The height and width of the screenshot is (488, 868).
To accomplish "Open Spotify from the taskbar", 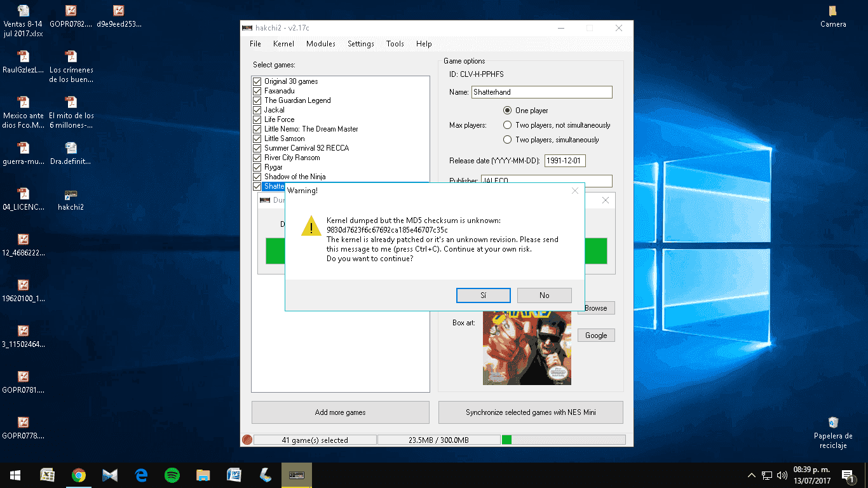I will pos(172,475).
